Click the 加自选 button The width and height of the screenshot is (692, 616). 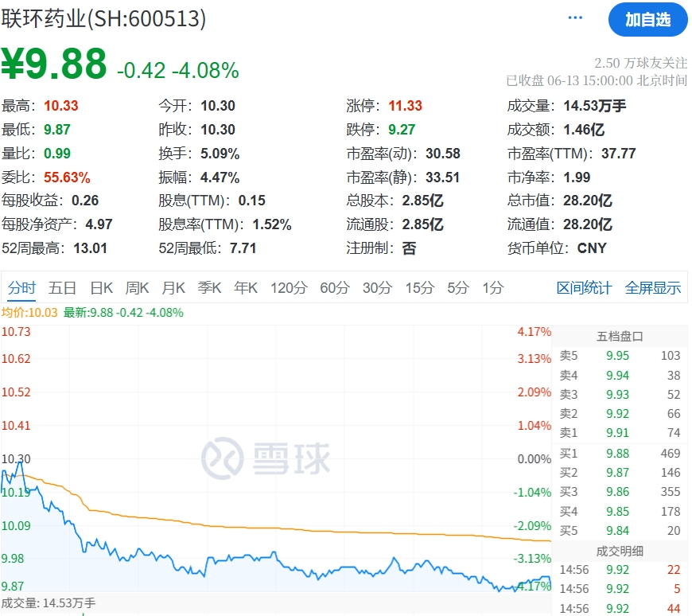click(x=647, y=19)
